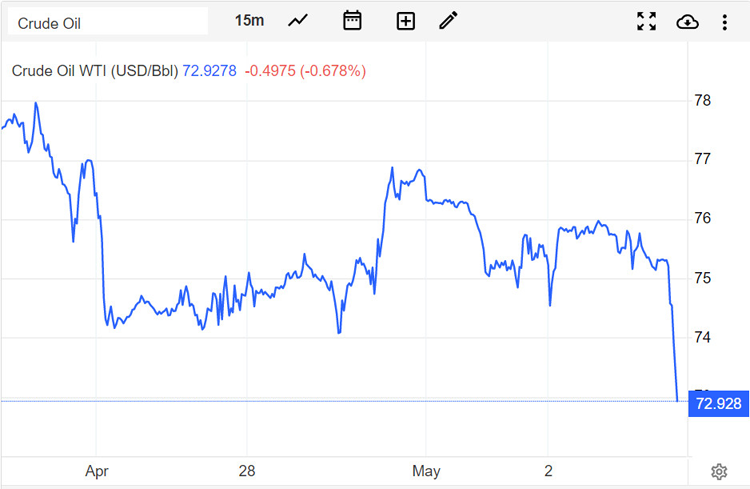750x489 pixels.
Task: Click the May label on time axis
Action: [426, 470]
